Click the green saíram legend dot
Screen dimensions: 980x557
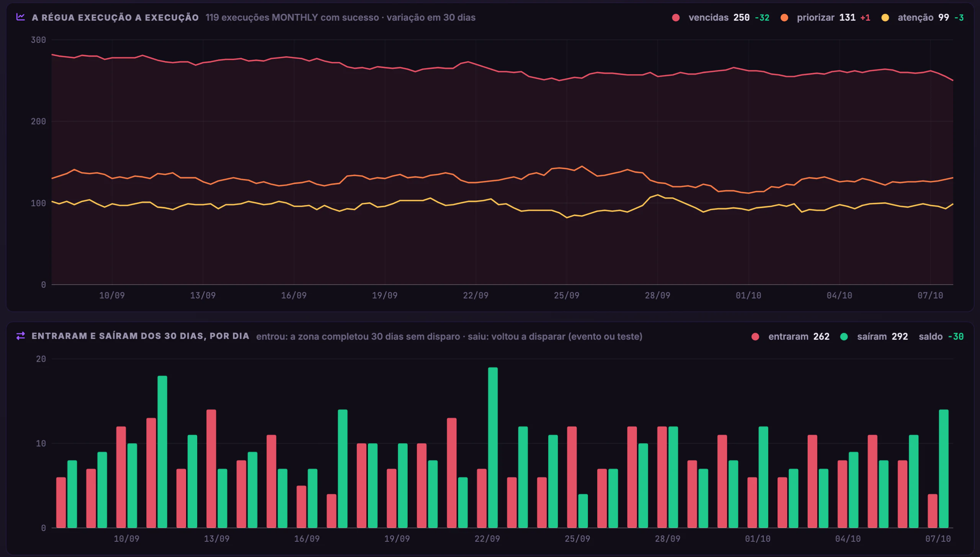coord(844,337)
